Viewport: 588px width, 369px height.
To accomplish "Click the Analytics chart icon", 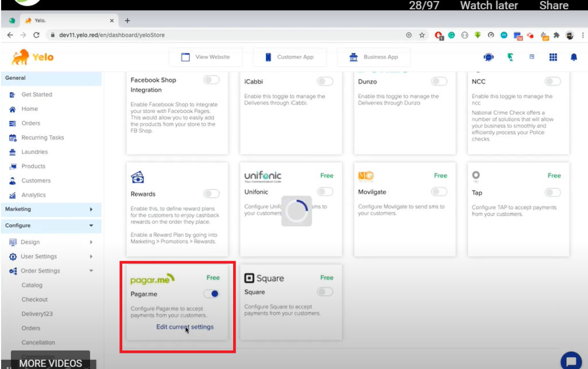I will [13, 195].
